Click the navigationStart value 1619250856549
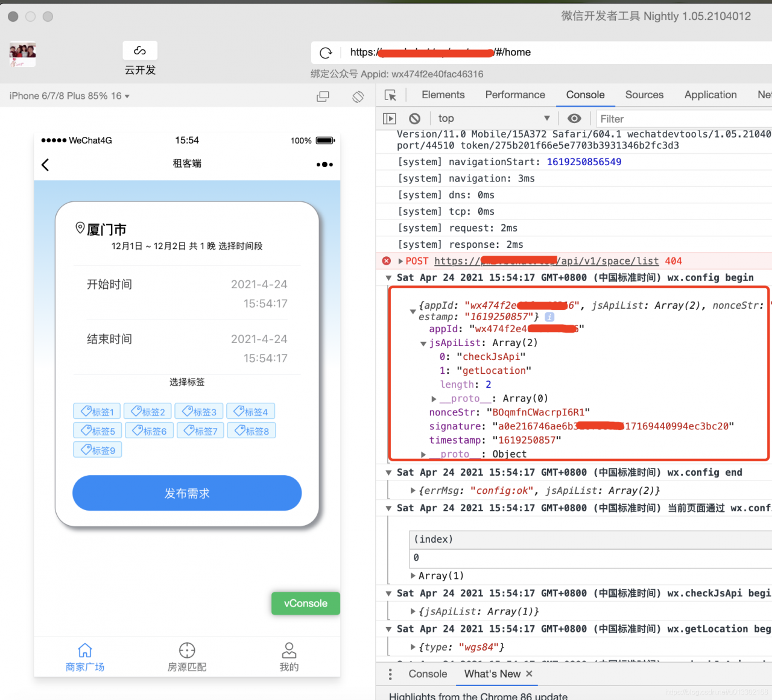Image resolution: width=772 pixels, height=700 pixels. (584, 162)
